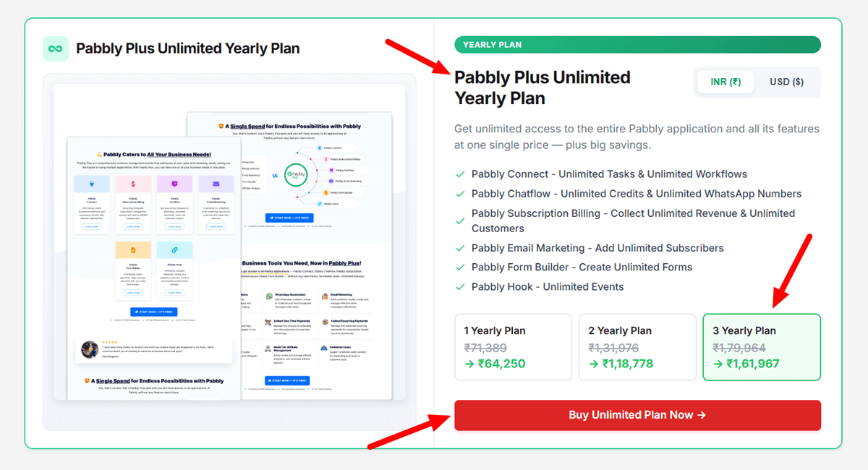Select the INR (₹) currency option
The width and height of the screenshot is (868, 470).
[725, 82]
